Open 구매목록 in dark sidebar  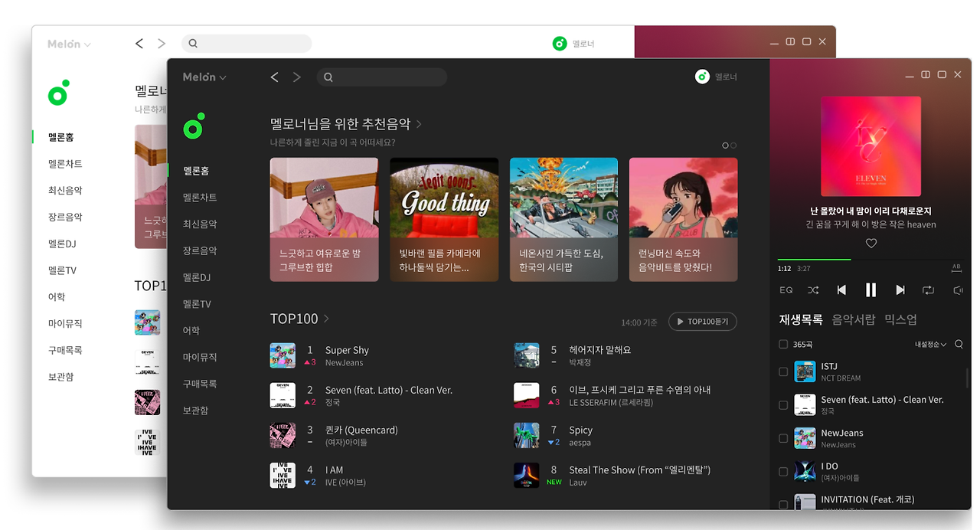[x=200, y=384]
